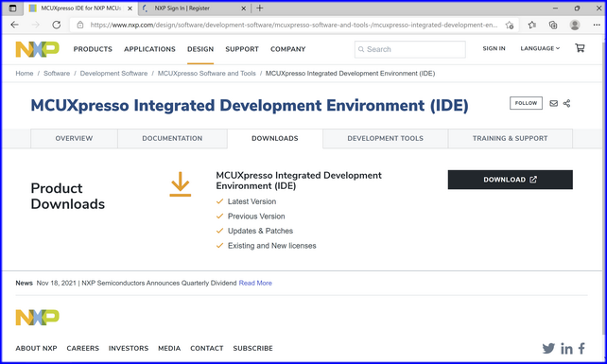This screenshot has height=364, width=607.
Task: Click 'Updates & Patches' list item
Action: pyautogui.click(x=260, y=231)
